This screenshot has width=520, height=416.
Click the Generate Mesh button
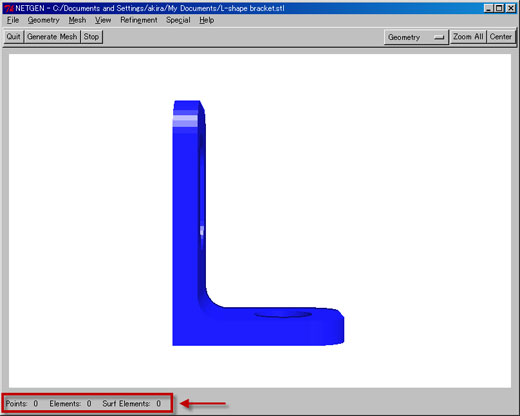[52, 37]
